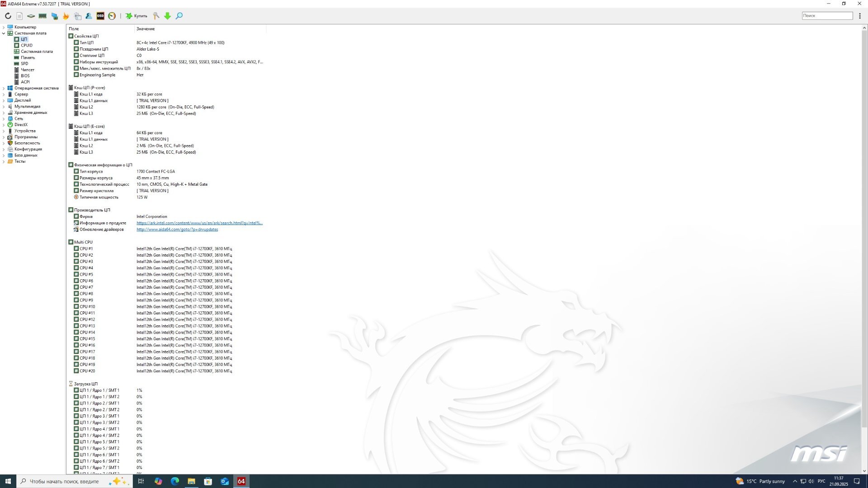This screenshot has height=488, width=868.
Task: Click the Refresh toolbar icon
Action: click(x=8, y=16)
